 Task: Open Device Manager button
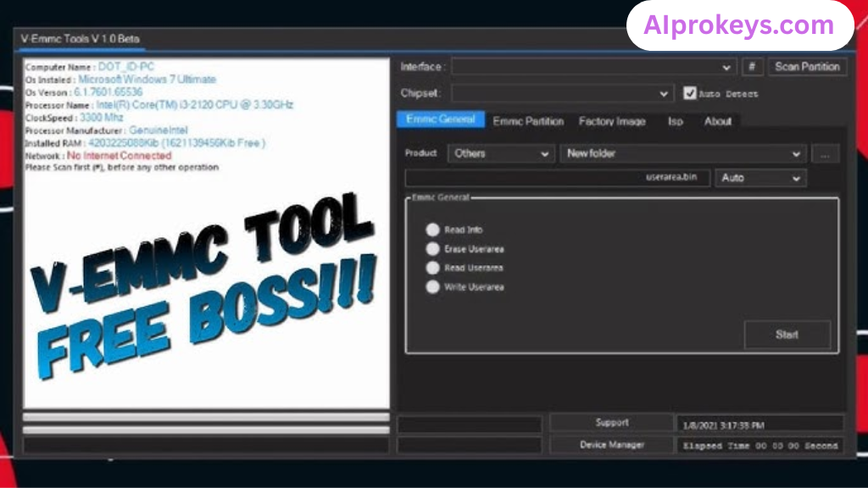pos(612,445)
